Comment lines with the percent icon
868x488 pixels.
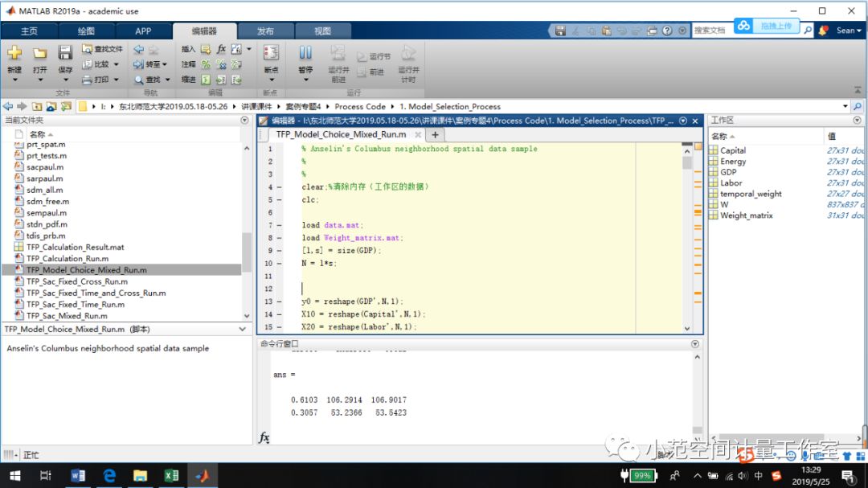pyautogui.click(x=206, y=64)
